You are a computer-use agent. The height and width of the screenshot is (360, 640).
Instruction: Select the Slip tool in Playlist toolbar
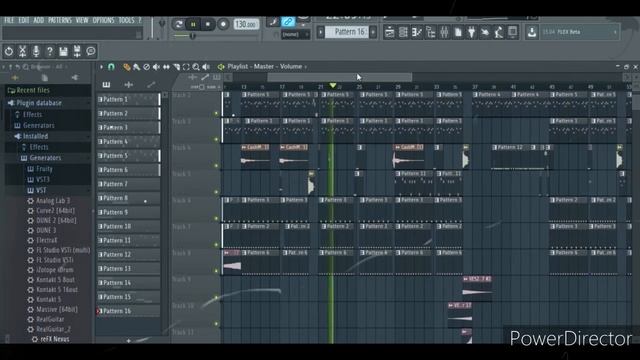pyautogui.click(x=166, y=67)
